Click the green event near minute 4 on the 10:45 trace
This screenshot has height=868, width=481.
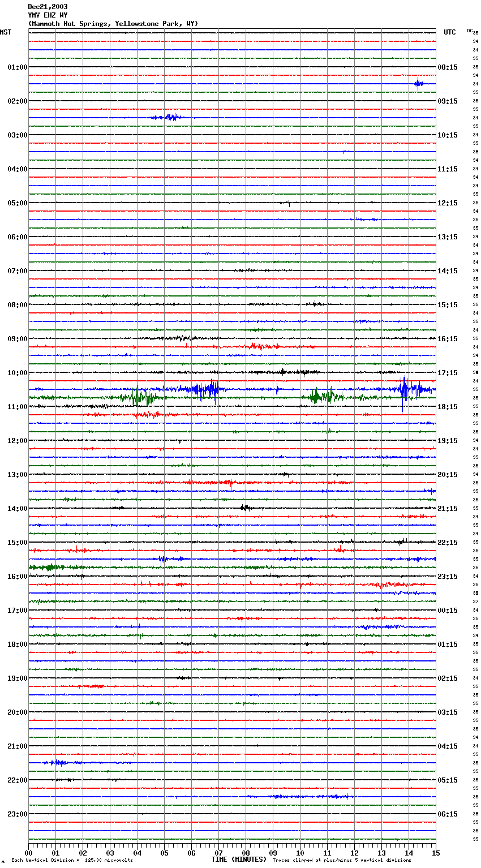point(139,397)
